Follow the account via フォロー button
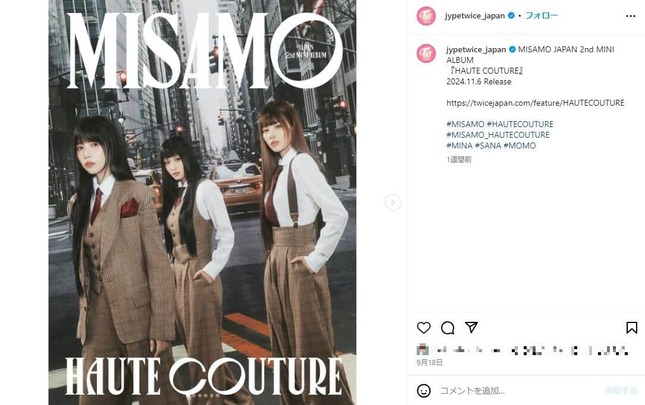The height and width of the screenshot is (405, 645). click(541, 16)
